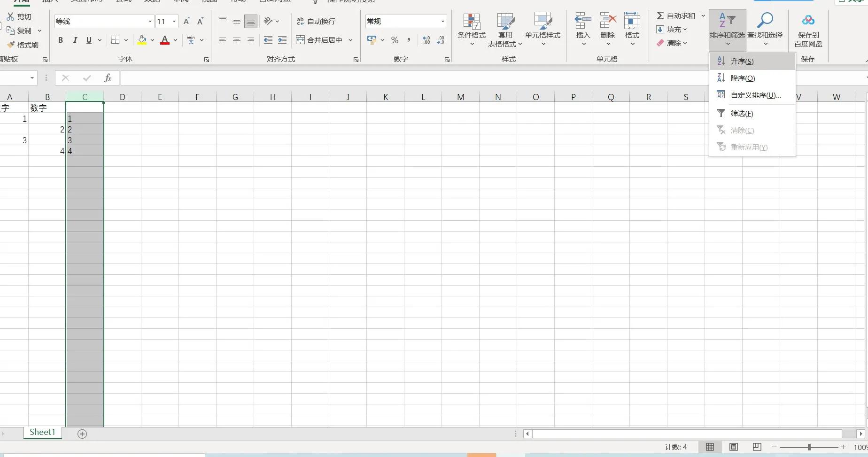Click Delete cells (删除) icon
The height and width of the screenshot is (457, 868).
point(608,21)
